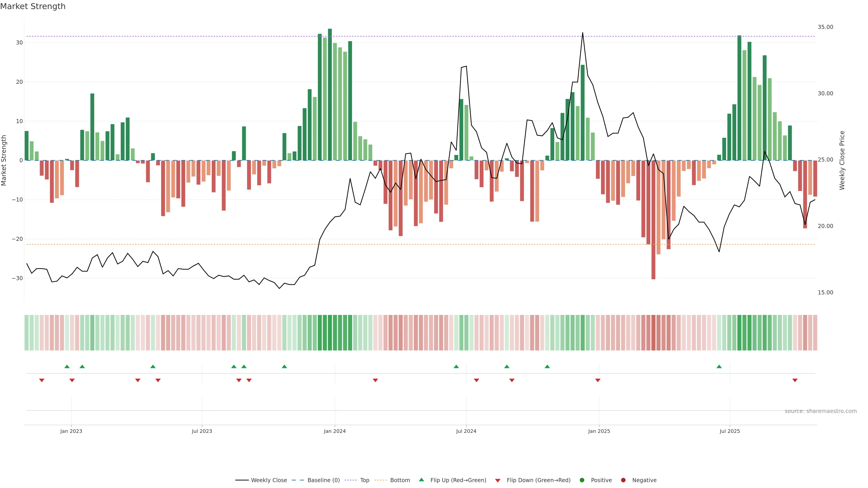Click the Weekly Close Price axis title
868x488 pixels.
click(842, 160)
